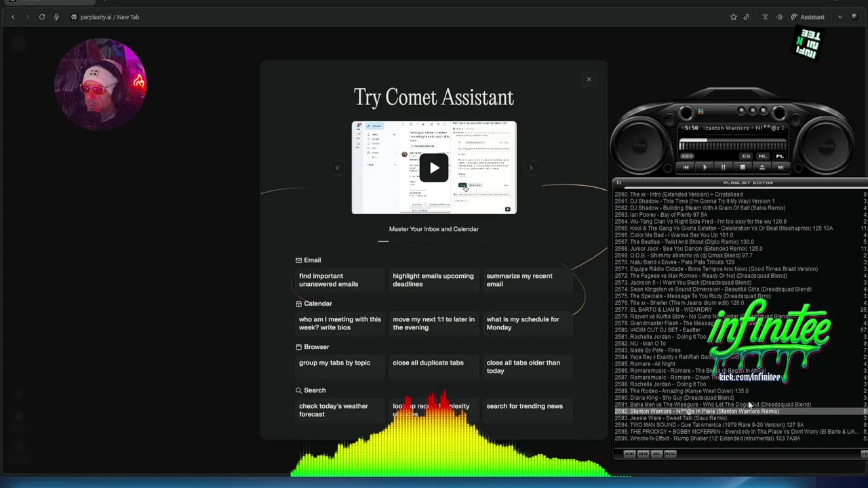
Task: Toggle the PL playlist window
Action: (x=779, y=156)
